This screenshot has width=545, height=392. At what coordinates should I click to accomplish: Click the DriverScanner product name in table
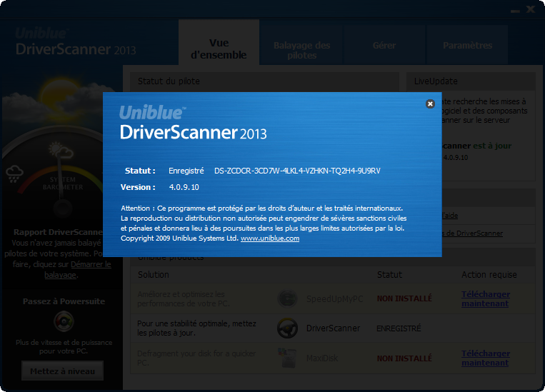tap(333, 328)
